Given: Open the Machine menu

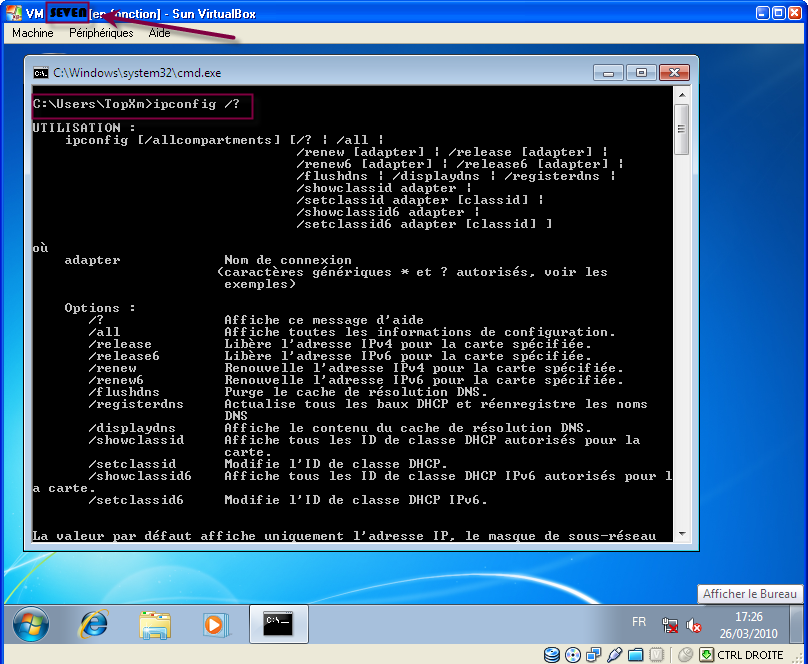Looking at the screenshot, I should (32, 33).
